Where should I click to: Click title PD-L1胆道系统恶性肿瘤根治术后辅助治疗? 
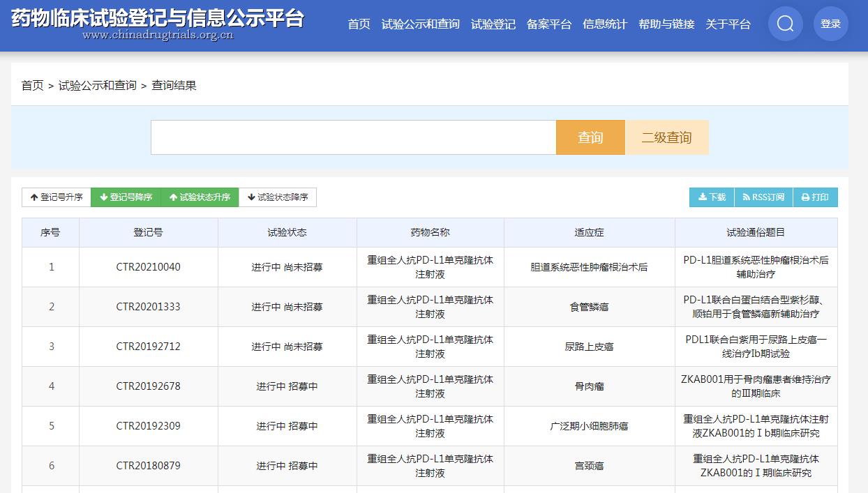(x=756, y=267)
